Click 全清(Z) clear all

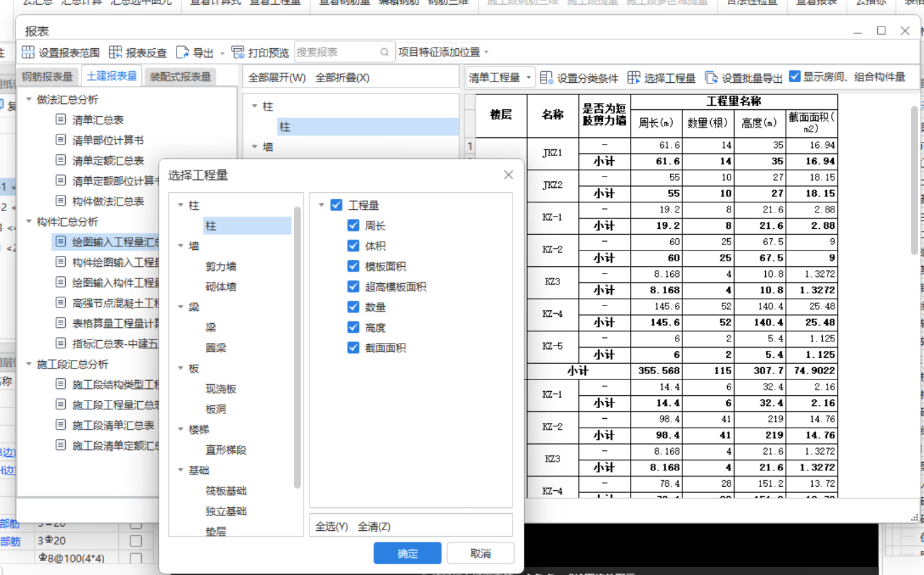[x=374, y=527]
